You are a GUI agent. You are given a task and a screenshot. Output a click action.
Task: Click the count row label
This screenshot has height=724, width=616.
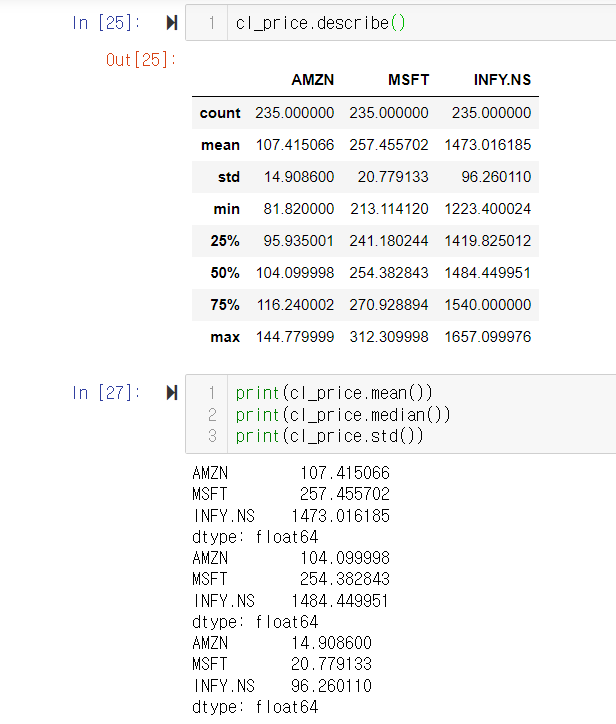[x=220, y=113]
